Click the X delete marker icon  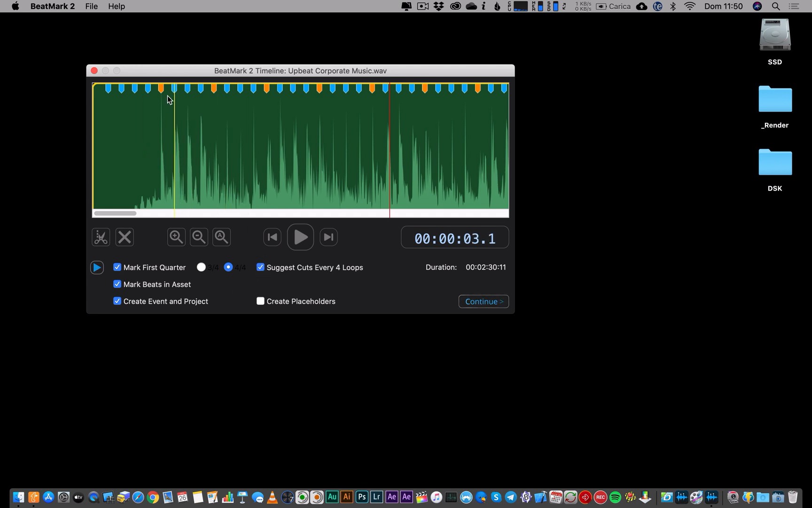125,237
